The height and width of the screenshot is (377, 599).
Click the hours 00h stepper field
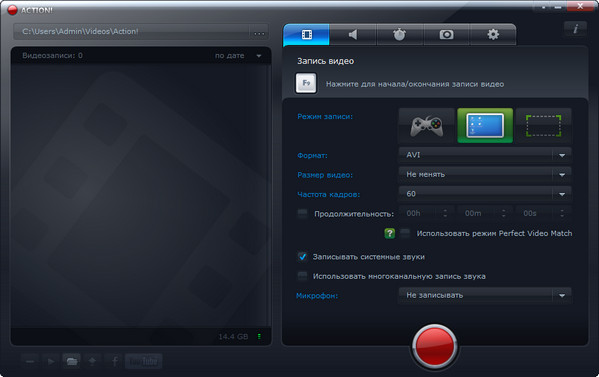pos(426,214)
